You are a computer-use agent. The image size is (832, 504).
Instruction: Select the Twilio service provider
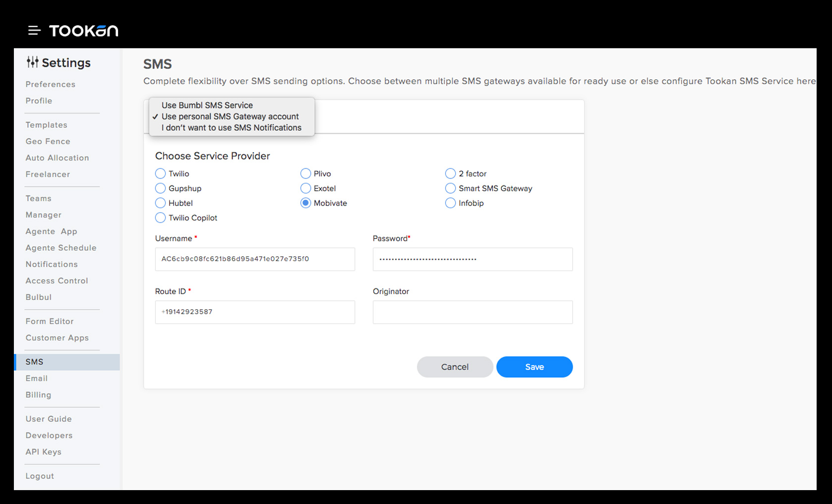point(160,173)
